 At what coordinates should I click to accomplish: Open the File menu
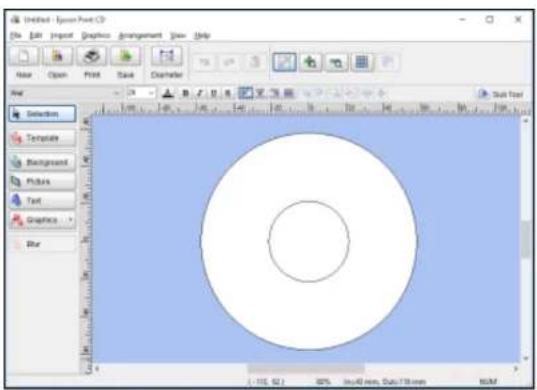(x=16, y=35)
